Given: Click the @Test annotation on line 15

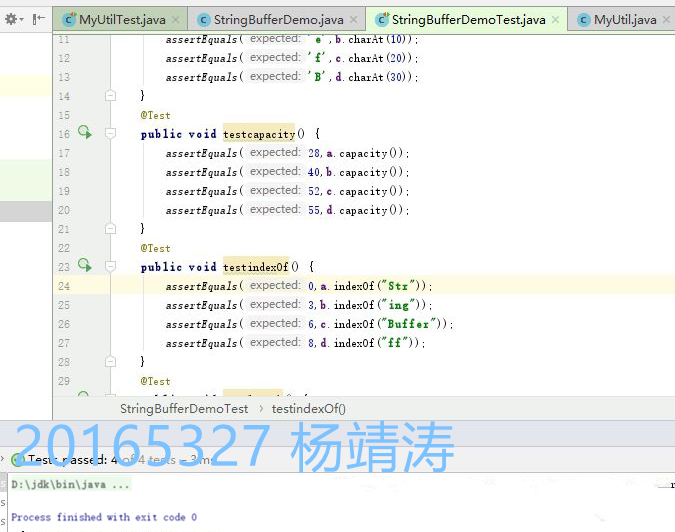Looking at the screenshot, I should (x=155, y=115).
